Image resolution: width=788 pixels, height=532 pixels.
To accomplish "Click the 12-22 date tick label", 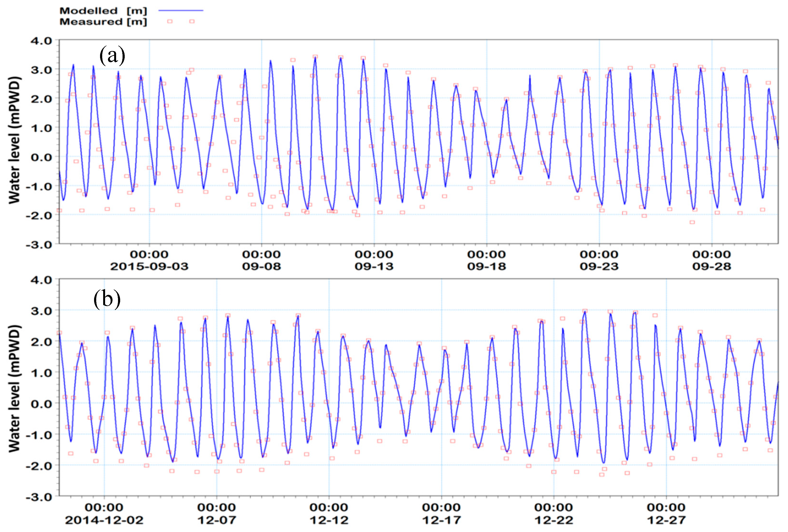I will click(x=554, y=520).
